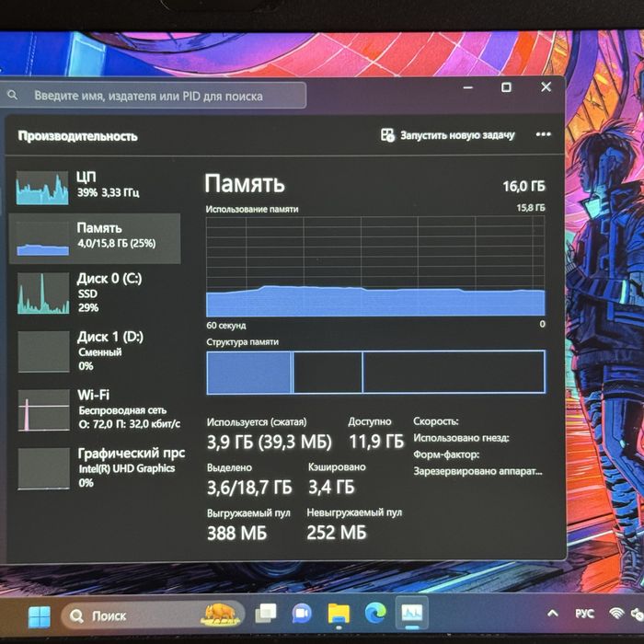Click the 3,4 ГБ cached value
Screen dimensions: 644x644
331,487
